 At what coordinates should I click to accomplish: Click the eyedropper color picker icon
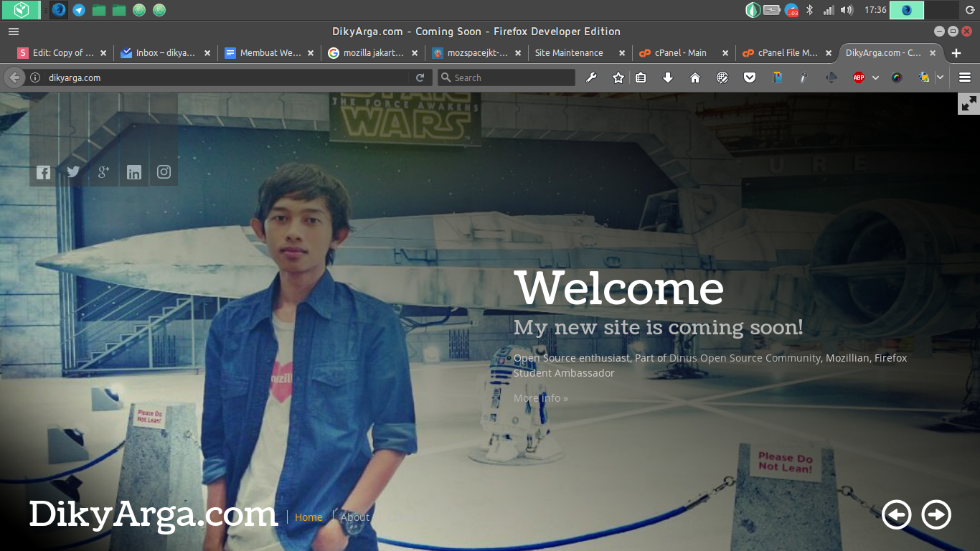pos(804,77)
